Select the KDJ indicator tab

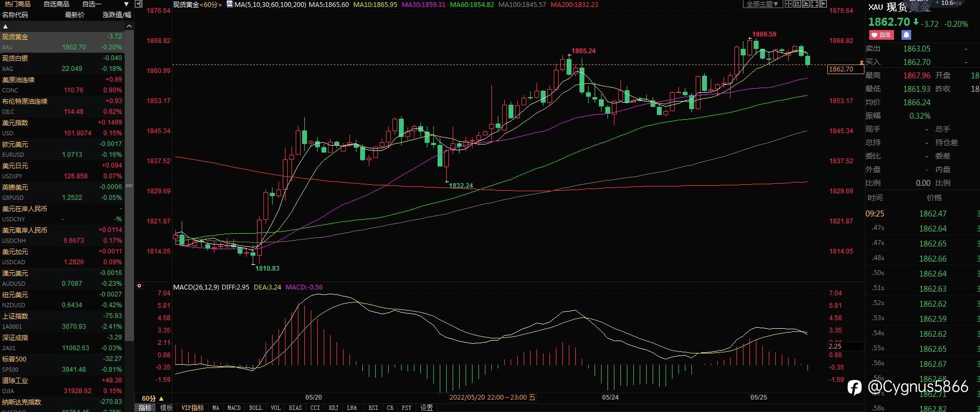pyautogui.click(x=333, y=408)
